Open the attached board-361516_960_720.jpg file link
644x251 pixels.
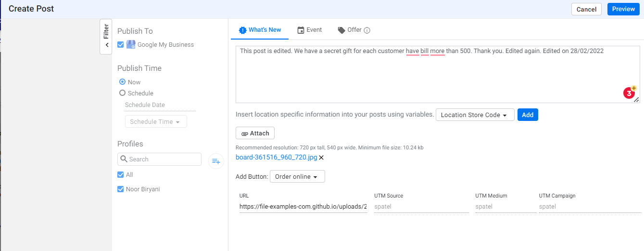click(277, 157)
